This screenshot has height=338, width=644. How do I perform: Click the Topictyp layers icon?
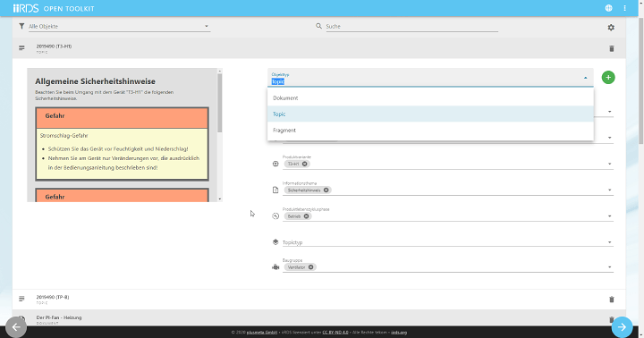tap(275, 242)
